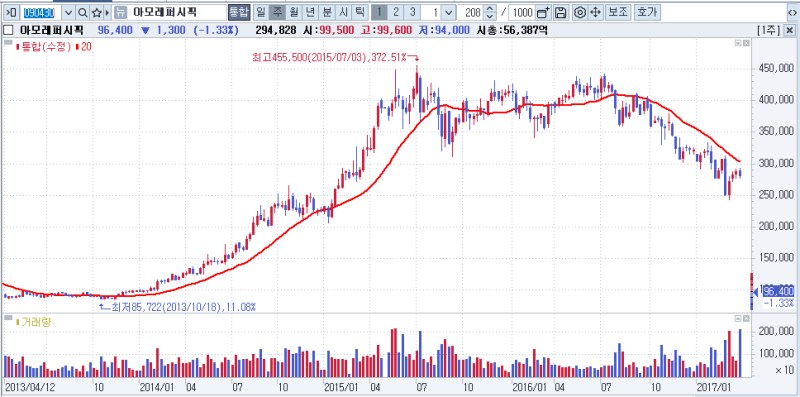Switch to the 분 minute chart tab
The width and height of the screenshot is (800, 397).
pyautogui.click(x=327, y=12)
